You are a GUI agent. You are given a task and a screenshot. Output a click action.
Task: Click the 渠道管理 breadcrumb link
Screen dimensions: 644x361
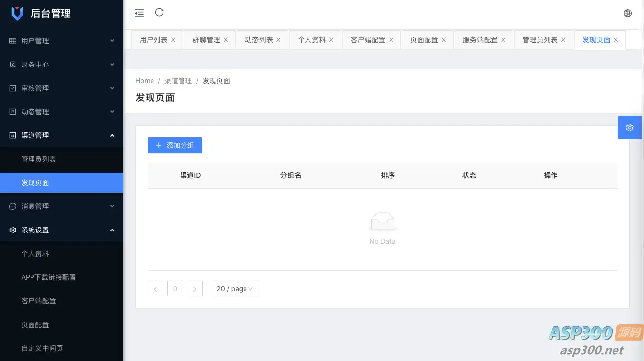tap(178, 81)
